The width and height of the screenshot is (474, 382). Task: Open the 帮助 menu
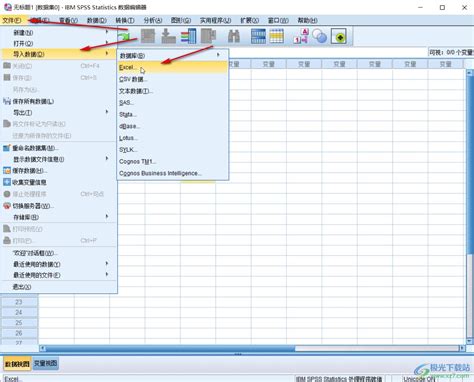point(307,20)
